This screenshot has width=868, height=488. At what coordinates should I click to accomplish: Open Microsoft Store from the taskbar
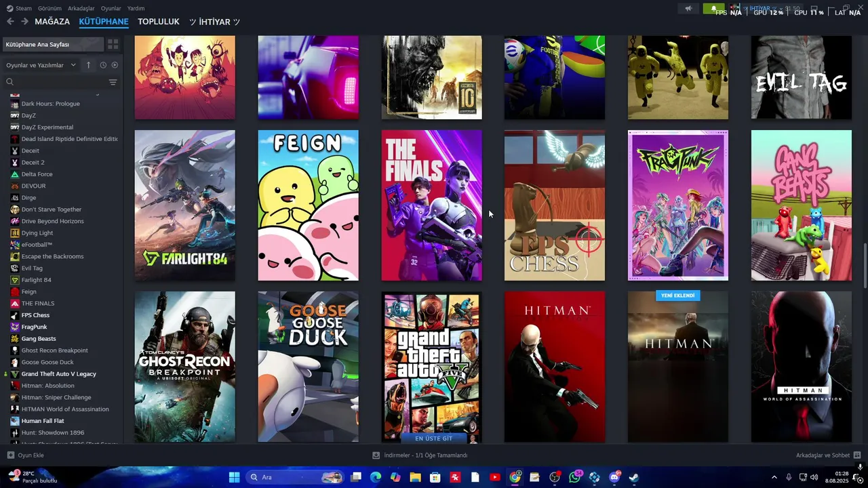(435, 477)
